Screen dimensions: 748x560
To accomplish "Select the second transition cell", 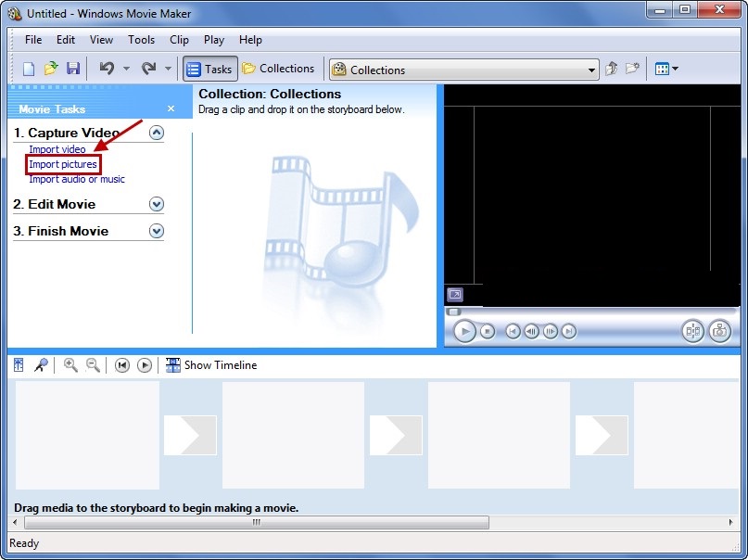I will [x=396, y=435].
